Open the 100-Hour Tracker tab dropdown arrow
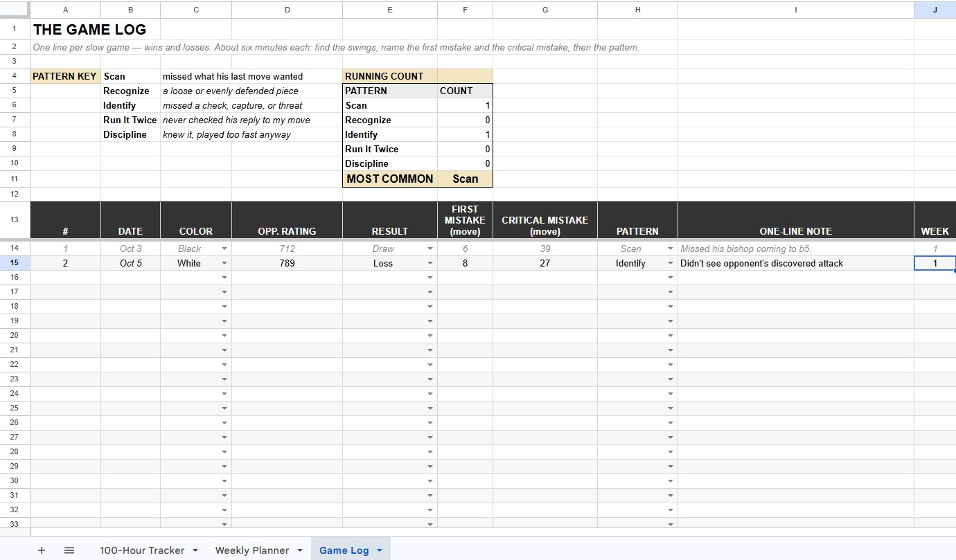The width and height of the screenshot is (956, 560). coord(195,550)
